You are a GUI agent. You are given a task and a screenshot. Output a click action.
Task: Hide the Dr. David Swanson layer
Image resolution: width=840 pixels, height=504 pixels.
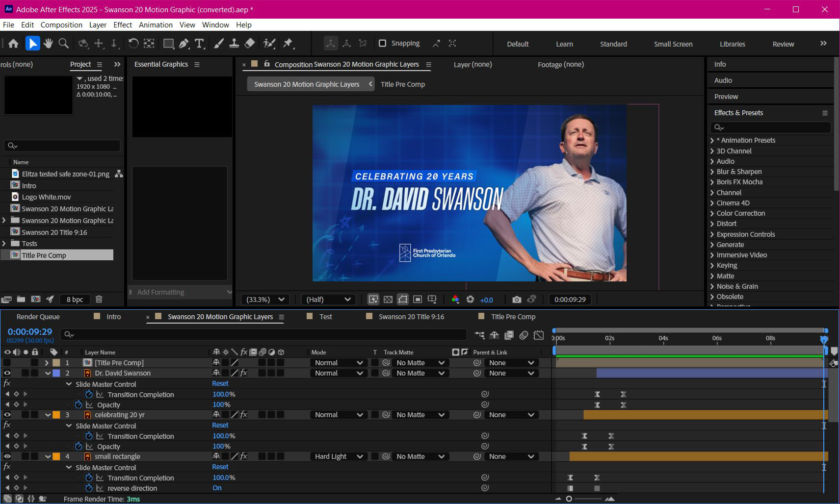7,373
